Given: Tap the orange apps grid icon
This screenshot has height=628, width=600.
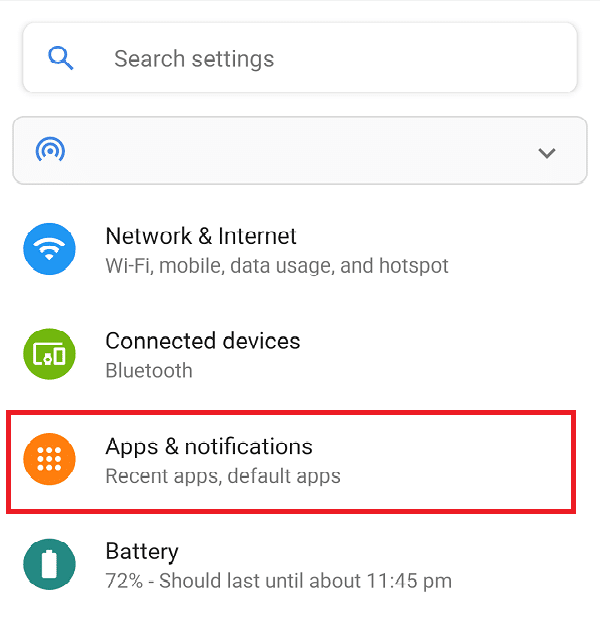Looking at the screenshot, I should pos(49,459).
